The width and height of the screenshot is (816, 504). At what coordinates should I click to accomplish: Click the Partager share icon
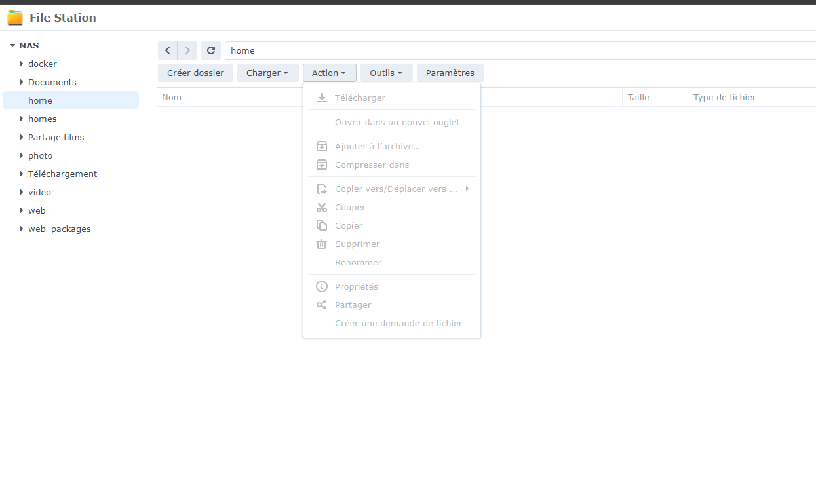pyautogui.click(x=322, y=305)
